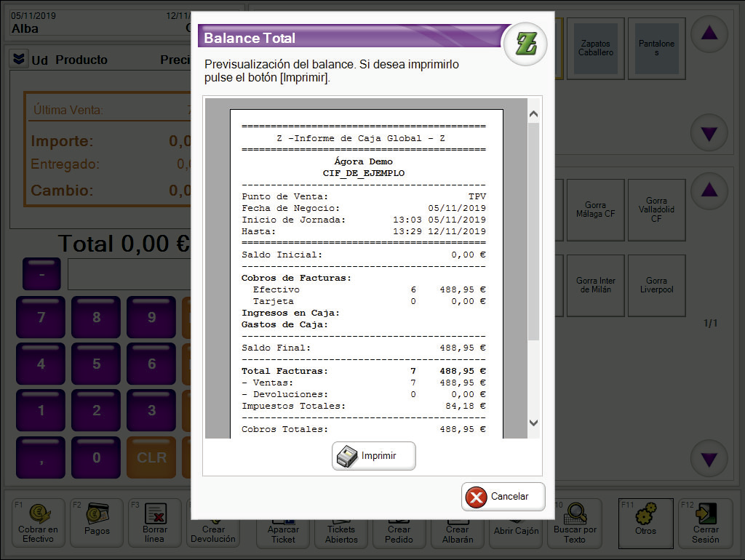Open Cobrar en Efectivo icon
Screen dimensions: 745x560
click(38, 515)
